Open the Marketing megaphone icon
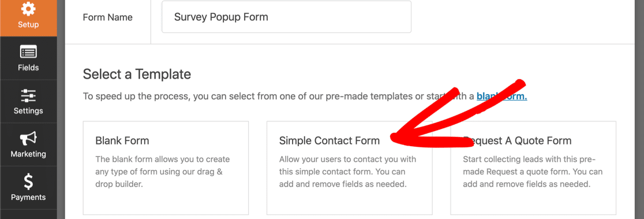The height and width of the screenshot is (219, 644). pyautogui.click(x=28, y=139)
